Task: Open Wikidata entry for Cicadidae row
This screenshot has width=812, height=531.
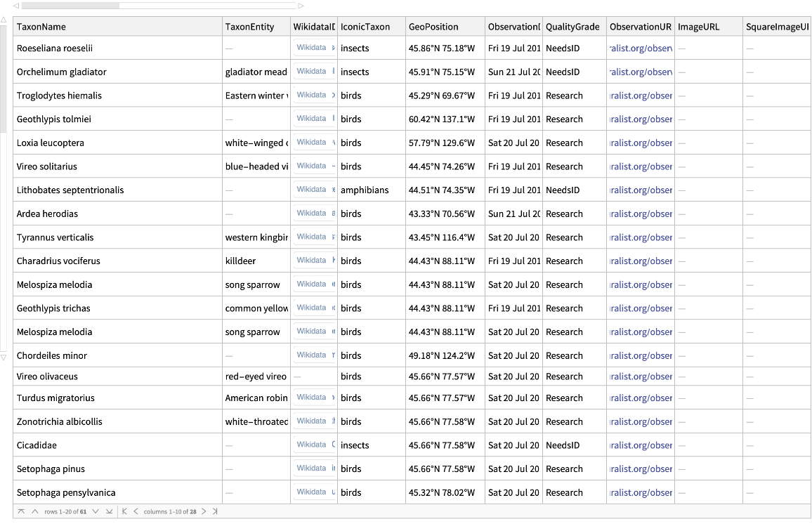Action: (x=311, y=445)
